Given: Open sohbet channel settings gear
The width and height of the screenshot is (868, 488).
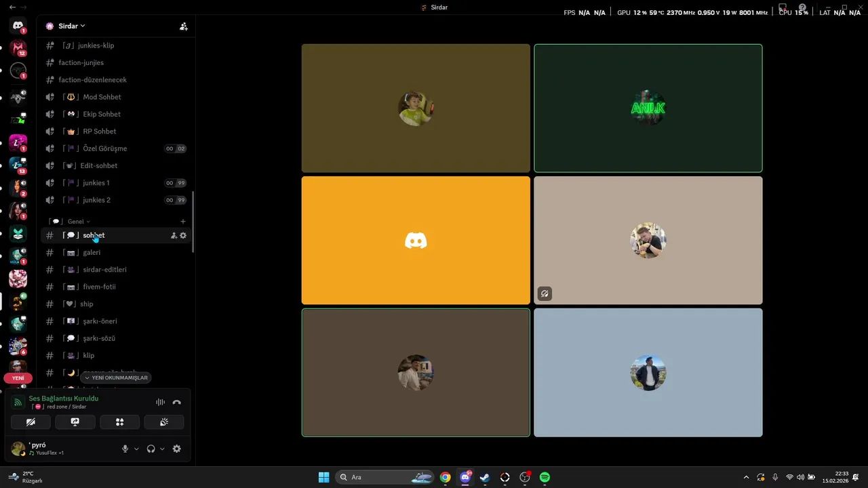Looking at the screenshot, I should tap(183, 235).
